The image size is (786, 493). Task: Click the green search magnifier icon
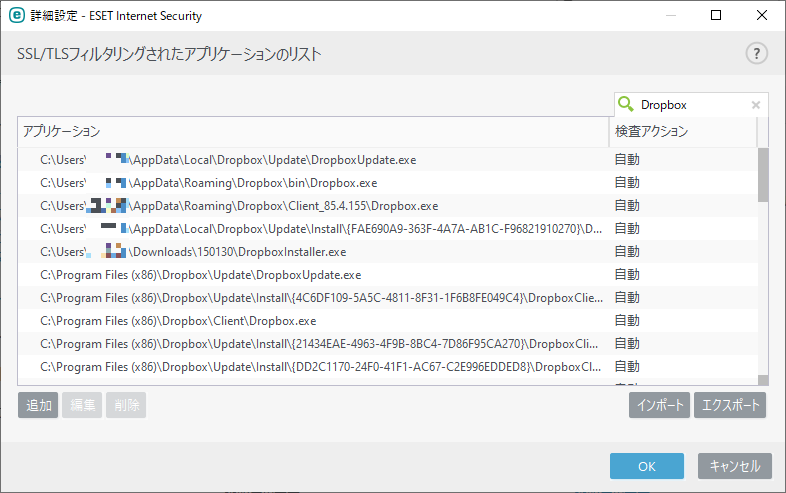coord(626,104)
